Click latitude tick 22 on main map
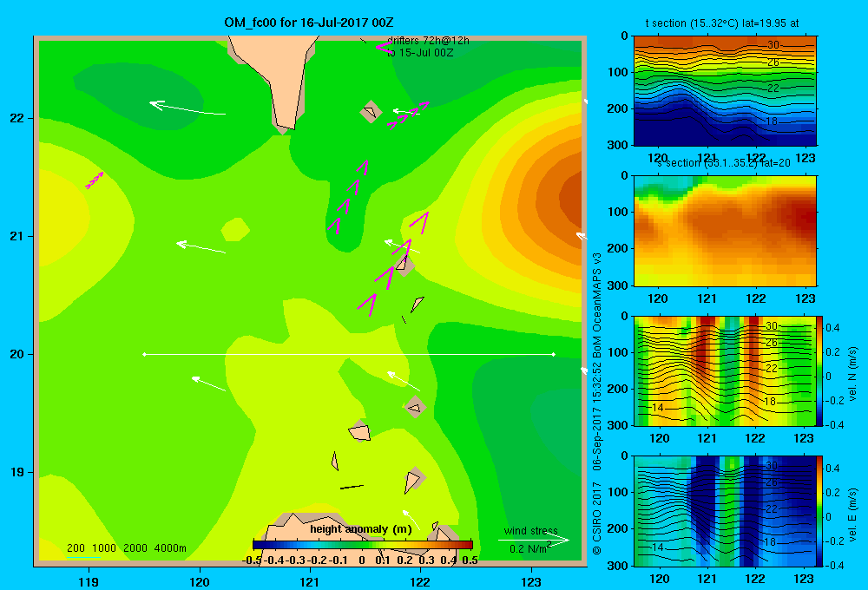Image resolution: width=868 pixels, height=590 pixels. point(17,119)
